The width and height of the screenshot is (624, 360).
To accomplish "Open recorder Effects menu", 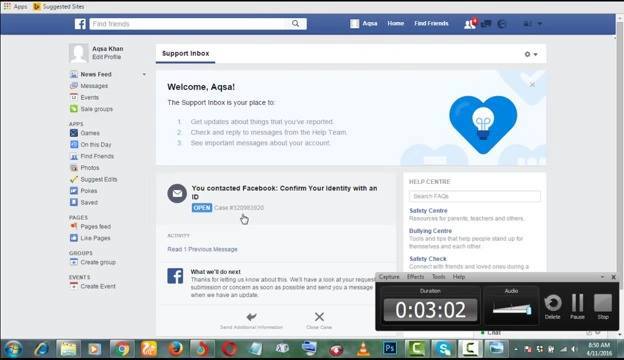I will tap(415, 277).
